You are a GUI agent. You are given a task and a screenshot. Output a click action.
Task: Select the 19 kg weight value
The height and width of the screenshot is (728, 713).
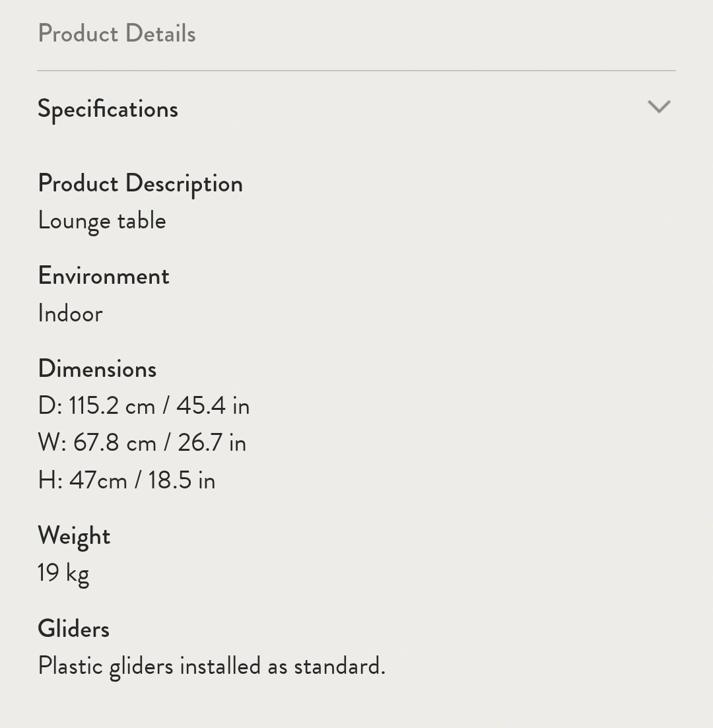[63, 573]
